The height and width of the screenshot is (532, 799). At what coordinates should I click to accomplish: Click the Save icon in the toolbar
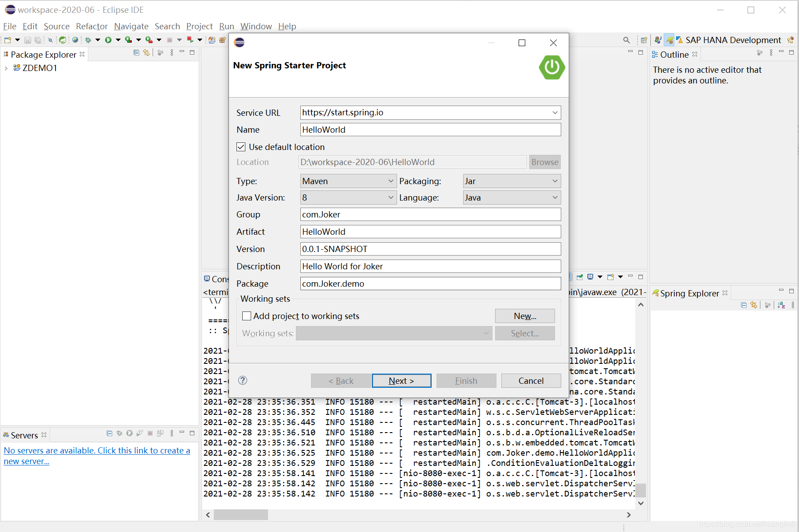point(27,39)
